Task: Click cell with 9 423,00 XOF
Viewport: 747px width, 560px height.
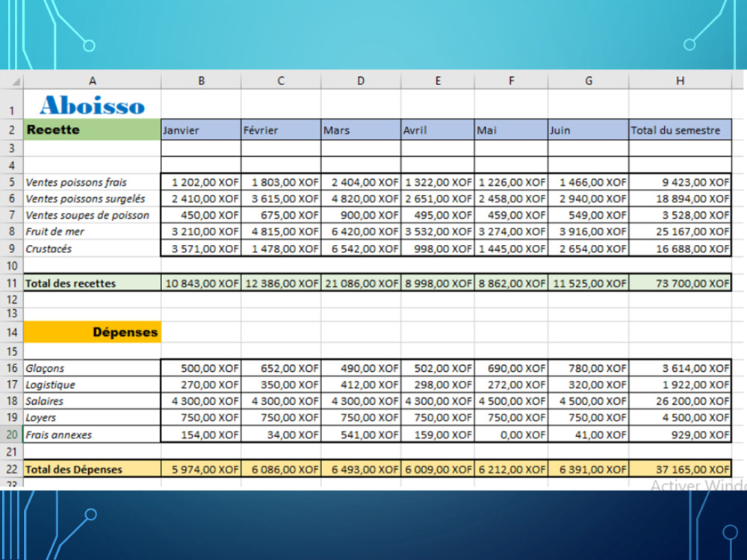Action: coord(680,182)
